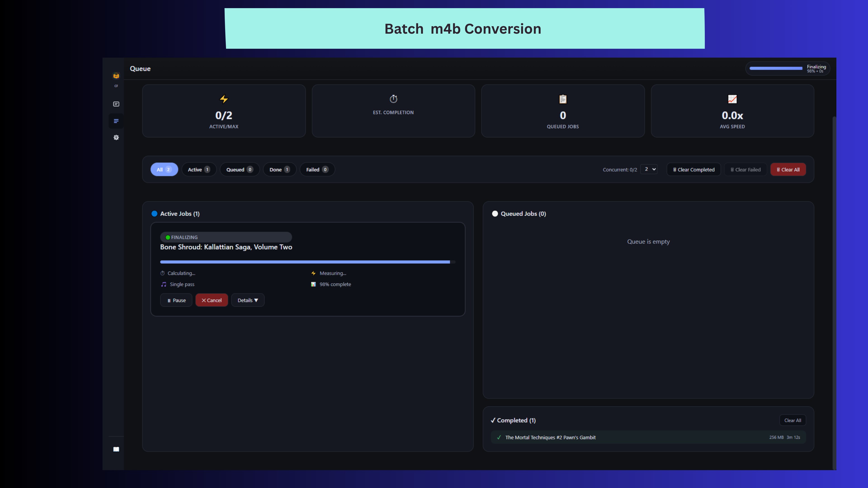Toggle the Active jobs filter
868x488 pixels.
click(199, 169)
